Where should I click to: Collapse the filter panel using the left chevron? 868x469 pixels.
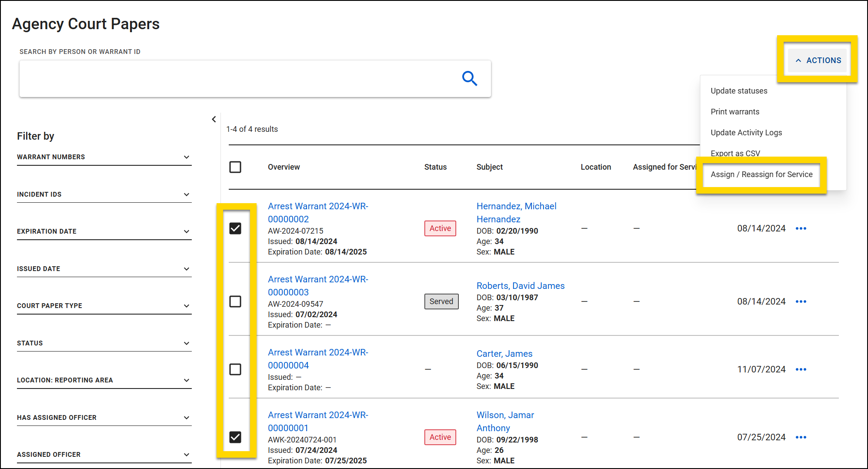pos(214,119)
